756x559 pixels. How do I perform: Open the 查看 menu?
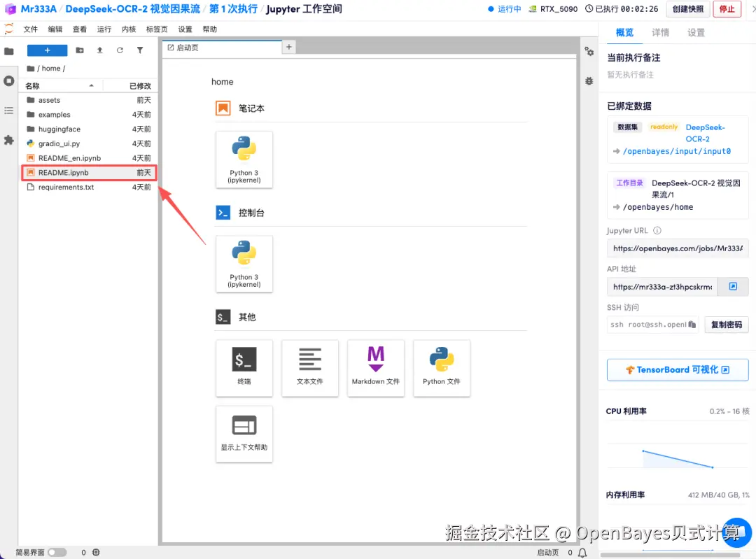80,29
